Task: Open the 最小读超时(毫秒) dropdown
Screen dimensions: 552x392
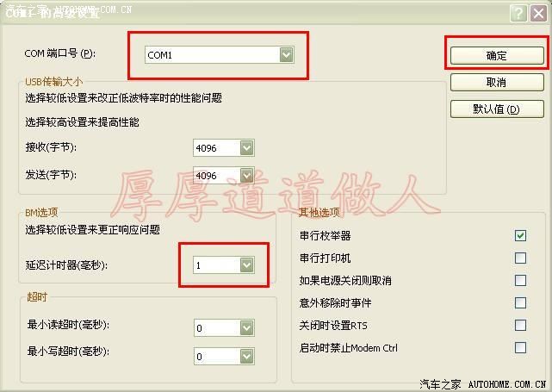Action: (246, 327)
